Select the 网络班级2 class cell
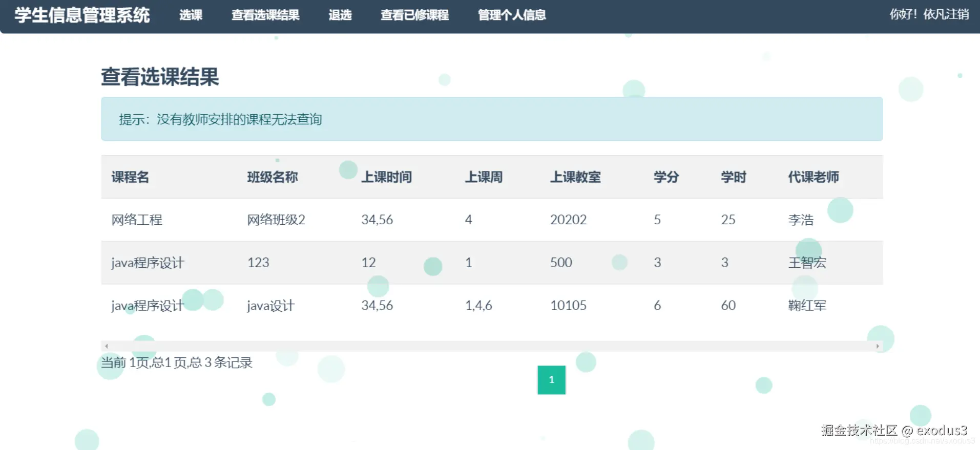 click(x=276, y=220)
